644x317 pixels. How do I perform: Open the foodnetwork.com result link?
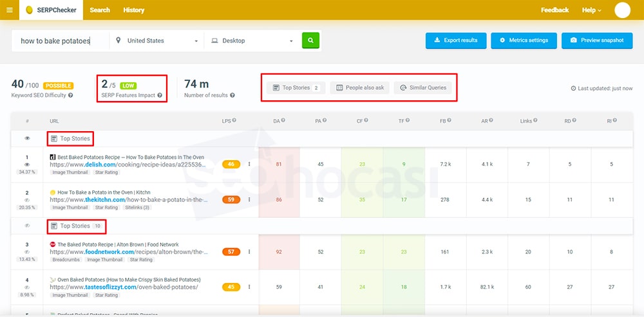click(x=129, y=253)
